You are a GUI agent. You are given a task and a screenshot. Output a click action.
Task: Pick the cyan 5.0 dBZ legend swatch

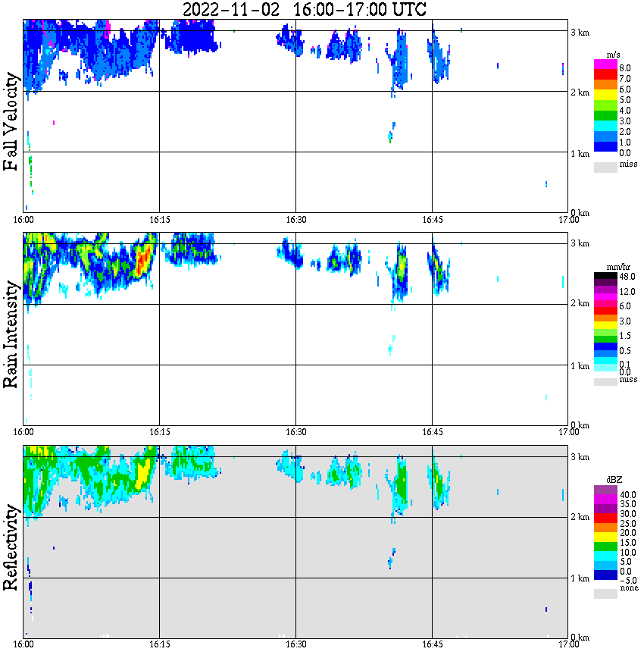pyautogui.click(x=605, y=556)
